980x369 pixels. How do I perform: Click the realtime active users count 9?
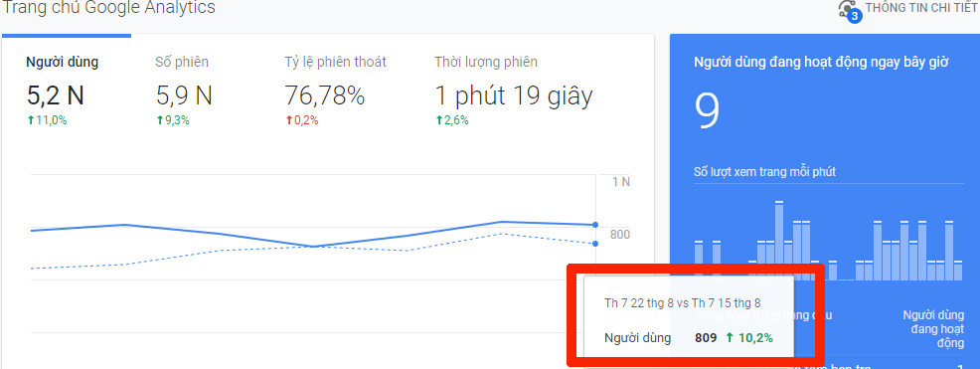coord(708,110)
